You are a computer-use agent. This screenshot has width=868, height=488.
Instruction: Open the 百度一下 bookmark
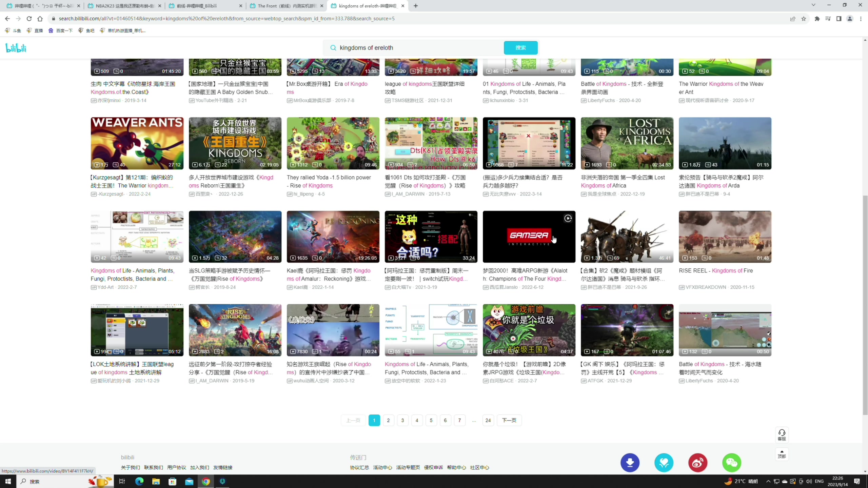point(61,30)
